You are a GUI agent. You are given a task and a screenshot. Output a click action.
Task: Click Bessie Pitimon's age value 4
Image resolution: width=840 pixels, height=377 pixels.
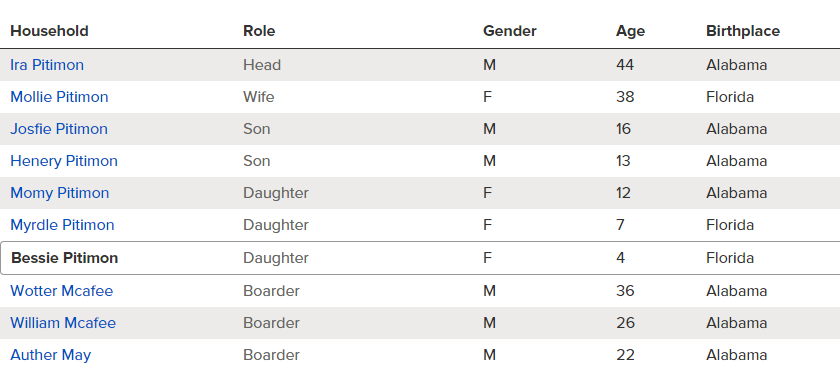(x=620, y=258)
